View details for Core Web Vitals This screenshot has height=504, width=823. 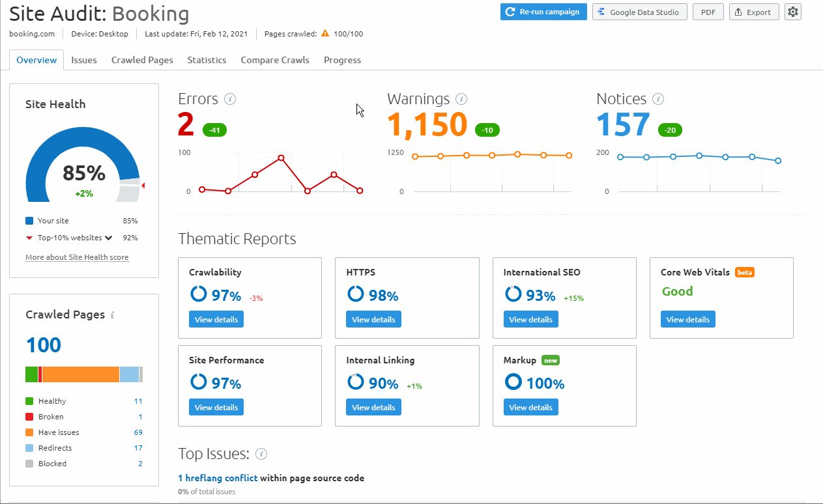pos(687,320)
